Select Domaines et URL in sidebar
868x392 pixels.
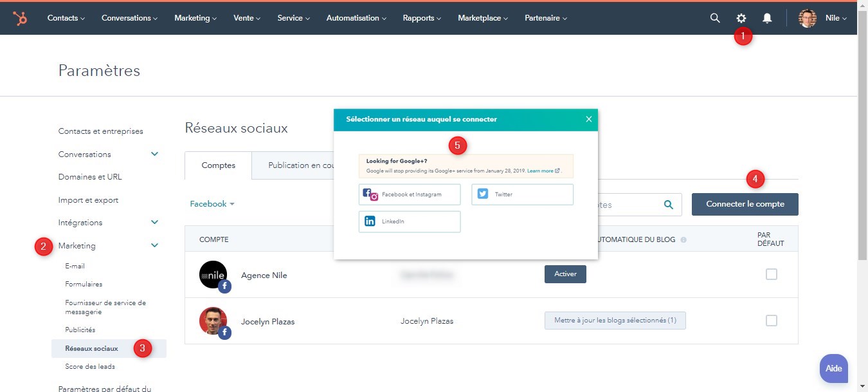tap(90, 177)
